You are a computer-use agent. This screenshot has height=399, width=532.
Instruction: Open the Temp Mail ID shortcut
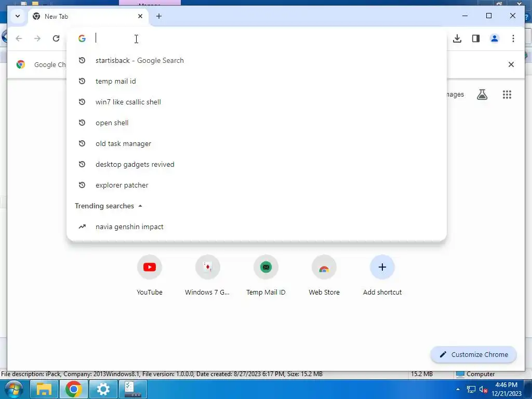(265, 276)
